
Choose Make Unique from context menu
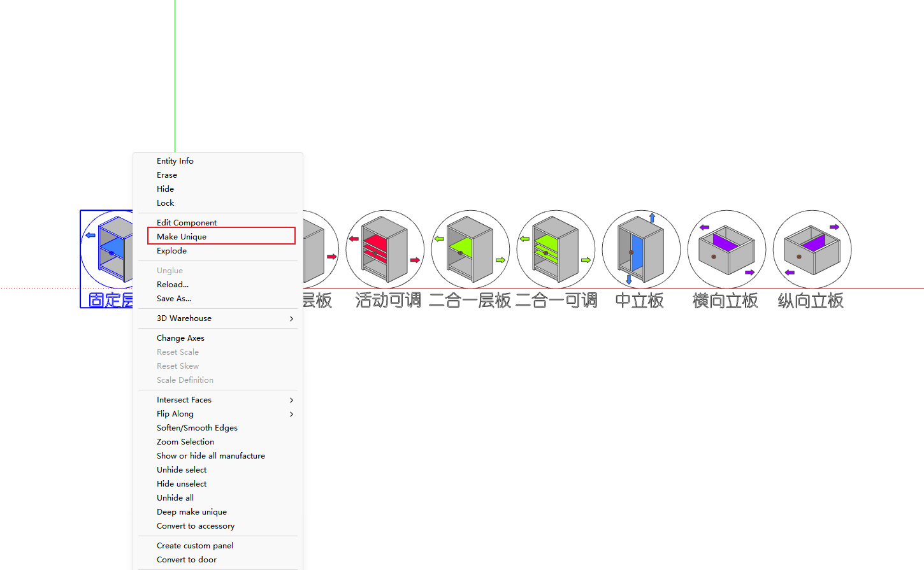pyautogui.click(x=182, y=237)
